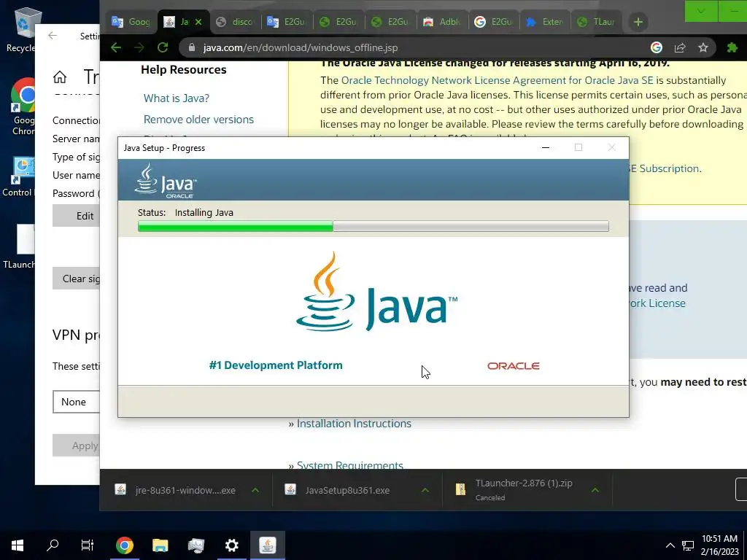Go back in Chrome browser
This screenshot has width=747, height=560.
pos(116,47)
